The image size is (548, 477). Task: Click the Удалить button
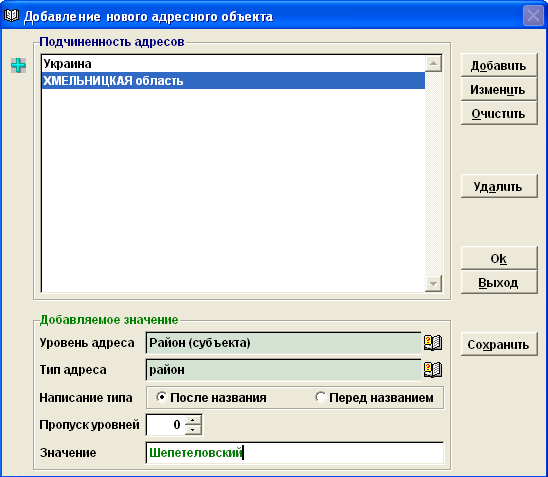(x=499, y=186)
